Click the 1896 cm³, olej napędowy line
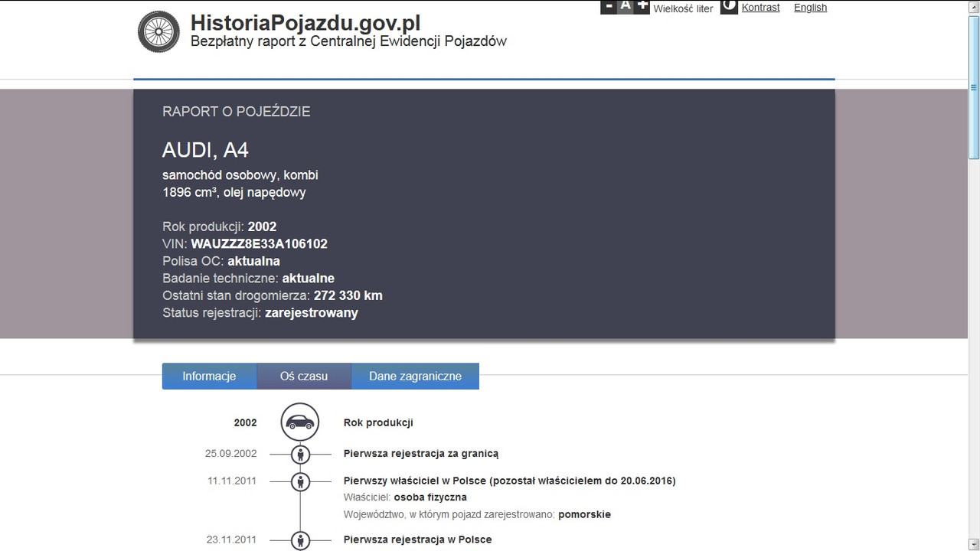The image size is (980, 551). pos(234,192)
